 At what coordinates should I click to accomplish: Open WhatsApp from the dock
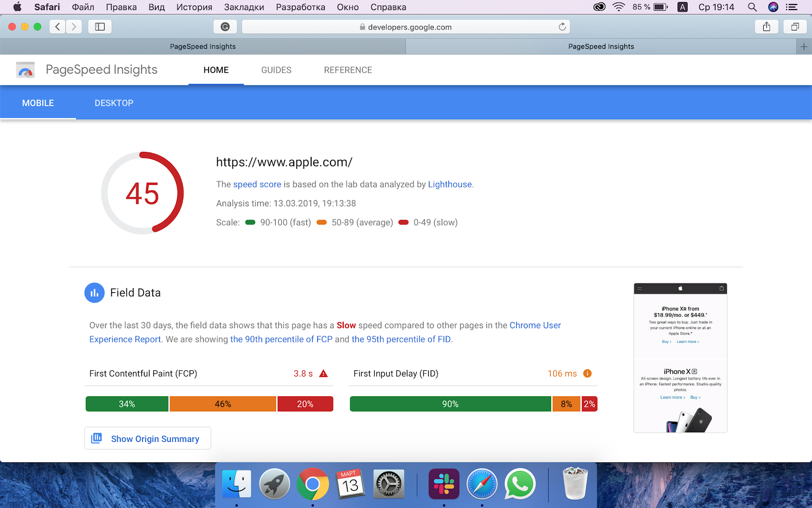coord(520,484)
